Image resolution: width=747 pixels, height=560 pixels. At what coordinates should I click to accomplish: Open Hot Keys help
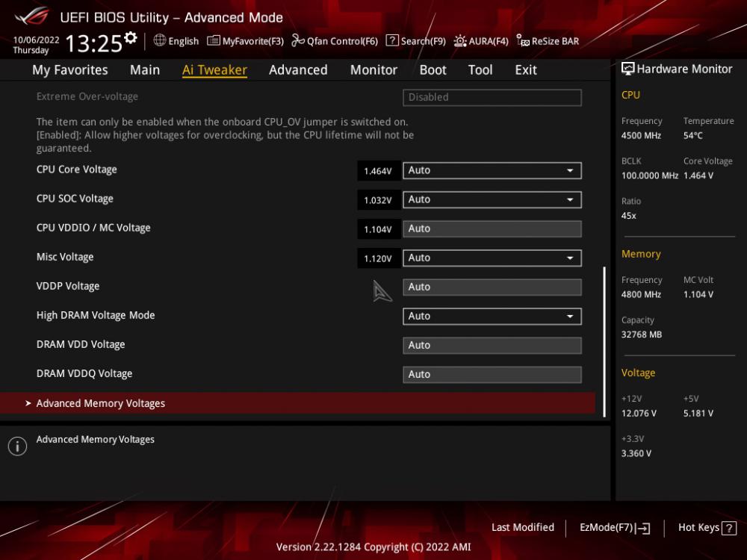click(x=707, y=528)
